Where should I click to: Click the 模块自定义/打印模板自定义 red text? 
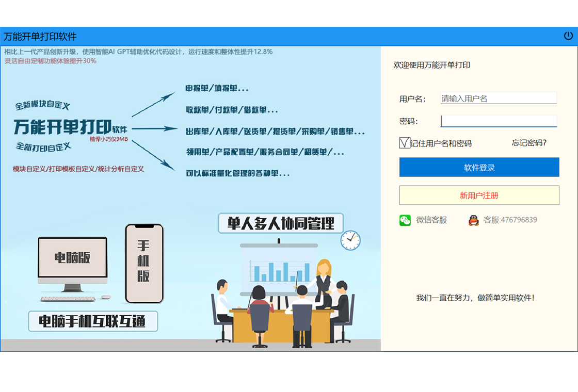(x=78, y=169)
